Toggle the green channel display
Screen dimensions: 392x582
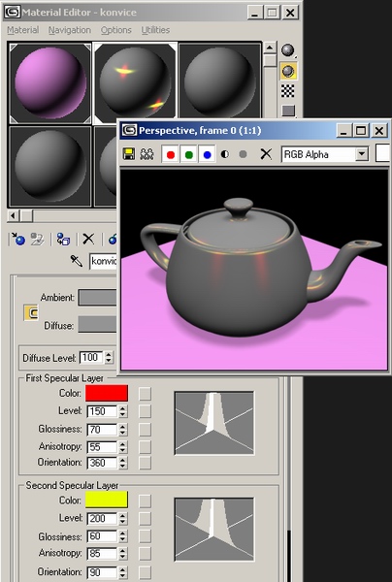[188, 154]
